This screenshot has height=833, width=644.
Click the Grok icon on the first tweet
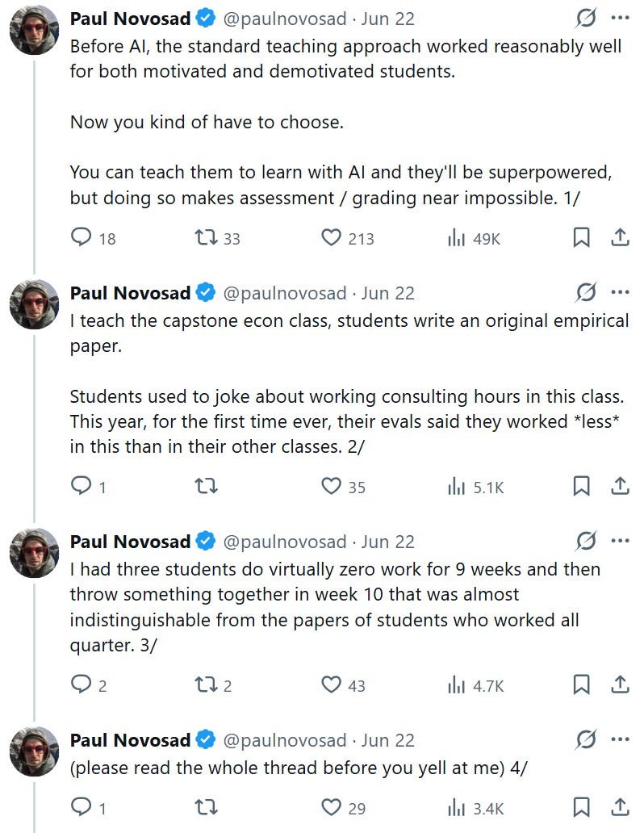pyautogui.click(x=586, y=18)
